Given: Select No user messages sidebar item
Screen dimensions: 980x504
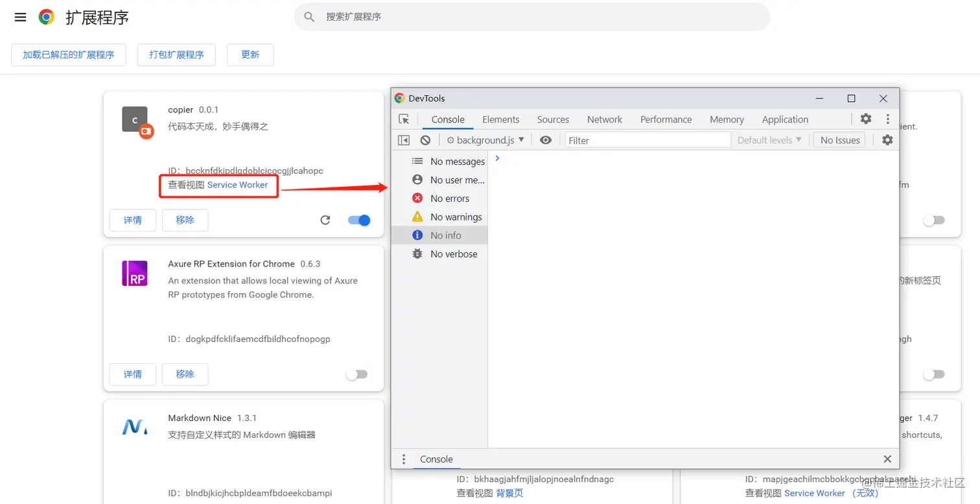Looking at the screenshot, I should click(439, 180).
